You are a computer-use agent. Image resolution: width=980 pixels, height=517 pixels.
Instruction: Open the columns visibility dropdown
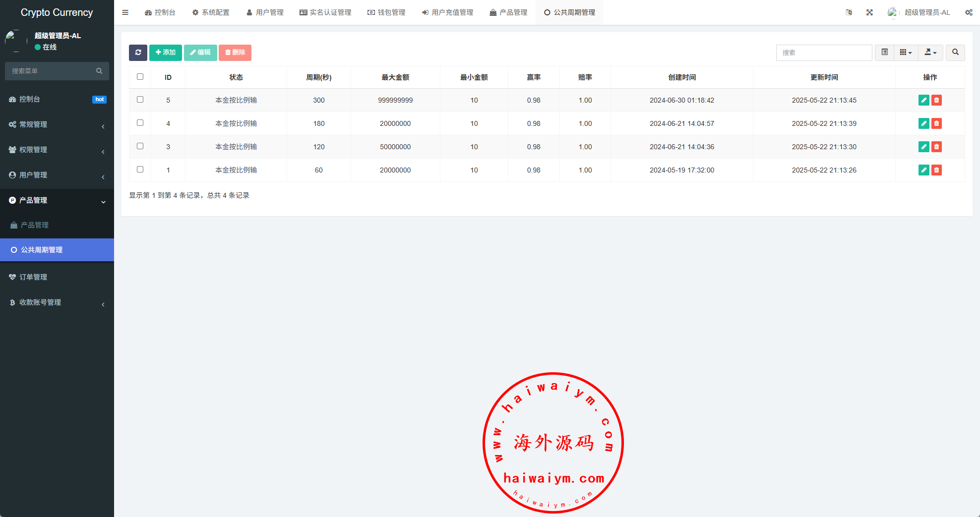[x=906, y=53]
